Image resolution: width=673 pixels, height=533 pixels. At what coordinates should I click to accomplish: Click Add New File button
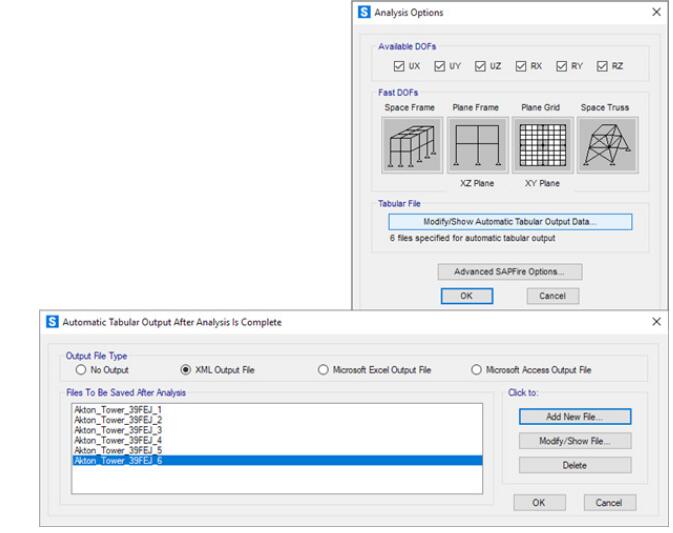tap(575, 417)
